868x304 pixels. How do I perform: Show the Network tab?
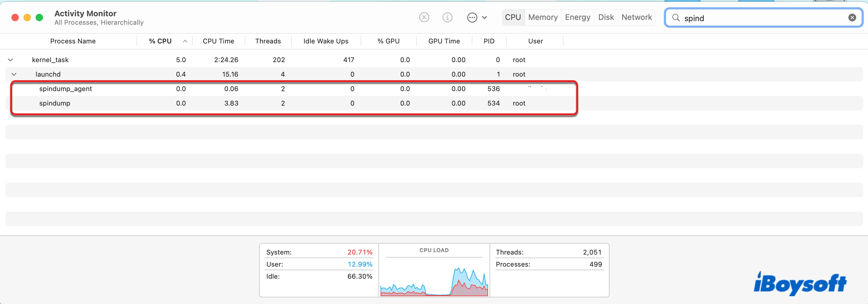pos(637,17)
